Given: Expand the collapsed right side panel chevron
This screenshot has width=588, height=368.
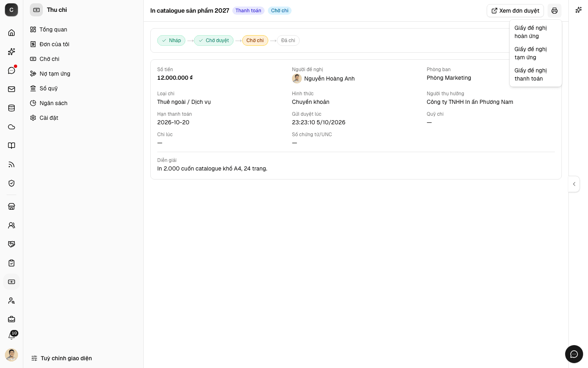Looking at the screenshot, I should coord(574,184).
